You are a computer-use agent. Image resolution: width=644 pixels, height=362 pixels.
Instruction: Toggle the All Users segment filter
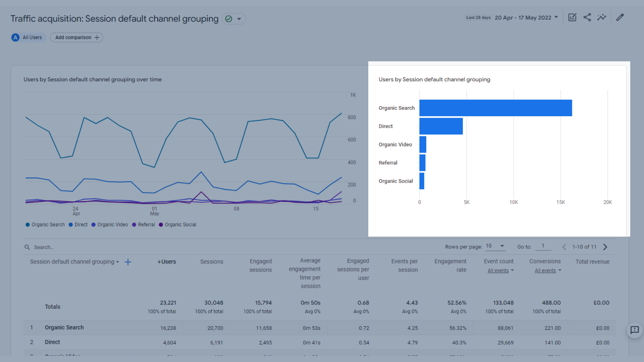pos(28,37)
